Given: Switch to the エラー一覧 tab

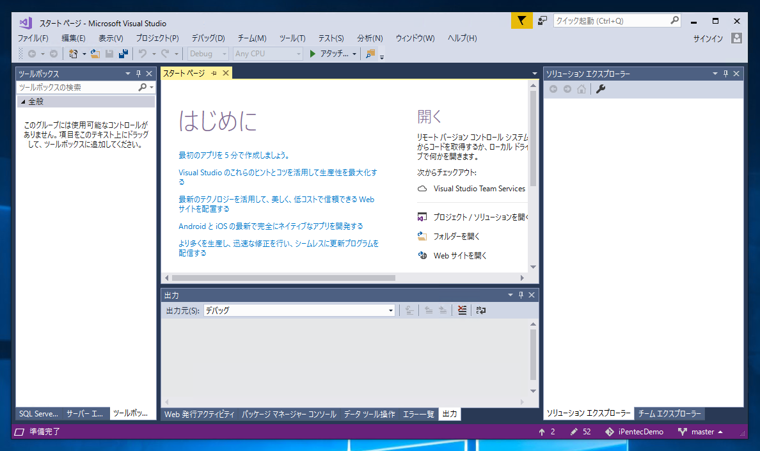Looking at the screenshot, I should click(x=418, y=414).
